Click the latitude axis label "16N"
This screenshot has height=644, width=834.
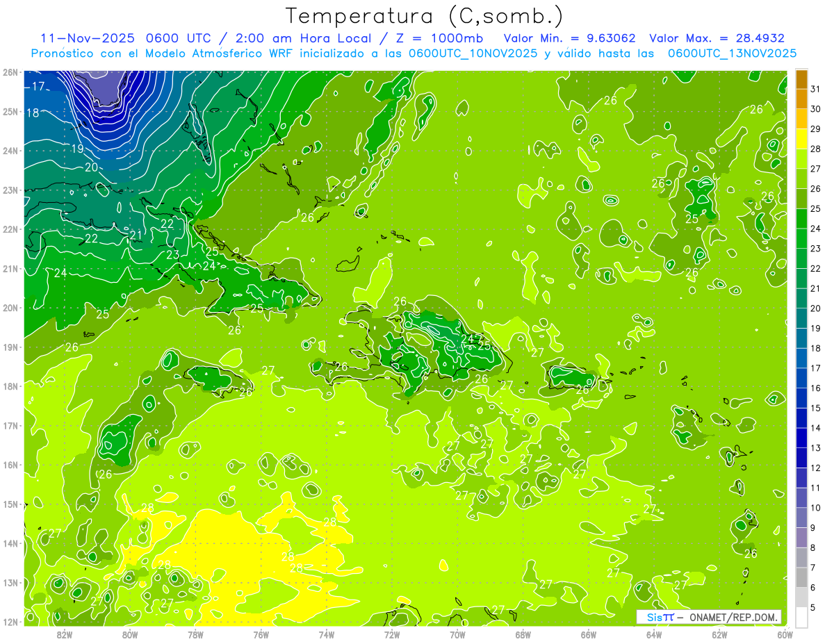pyautogui.click(x=10, y=465)
